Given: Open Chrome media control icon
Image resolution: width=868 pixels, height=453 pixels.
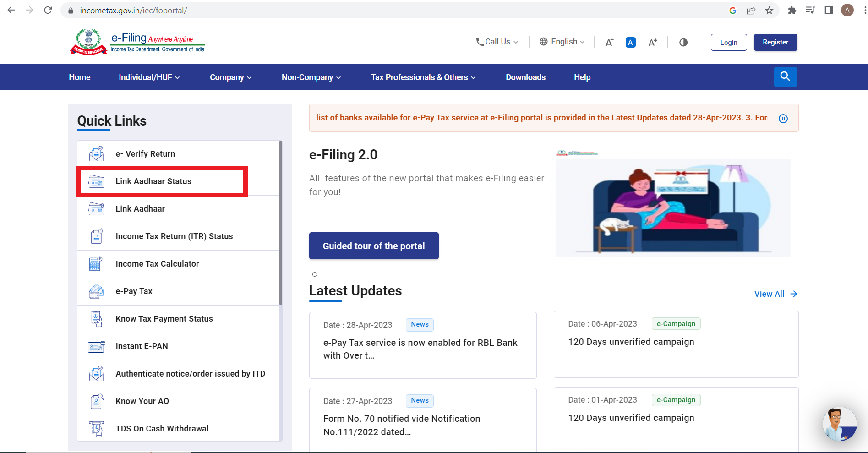Looking at the screenshot, I should 810,10.
